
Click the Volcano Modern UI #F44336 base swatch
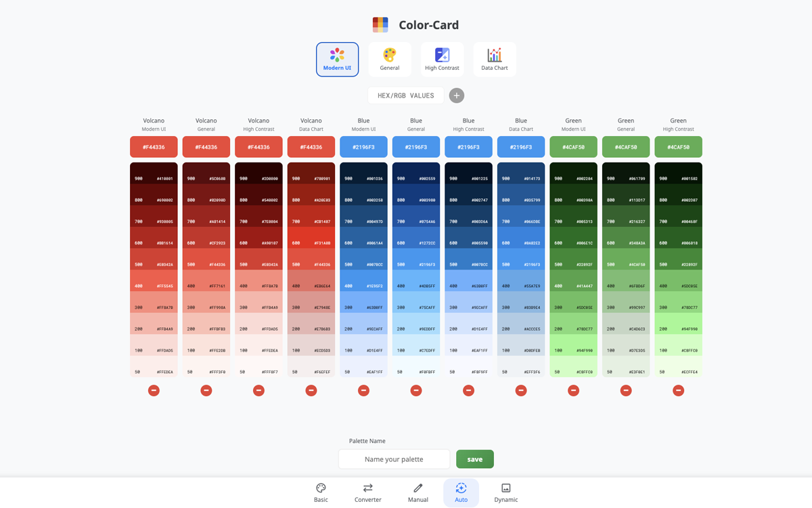(154, 147)
